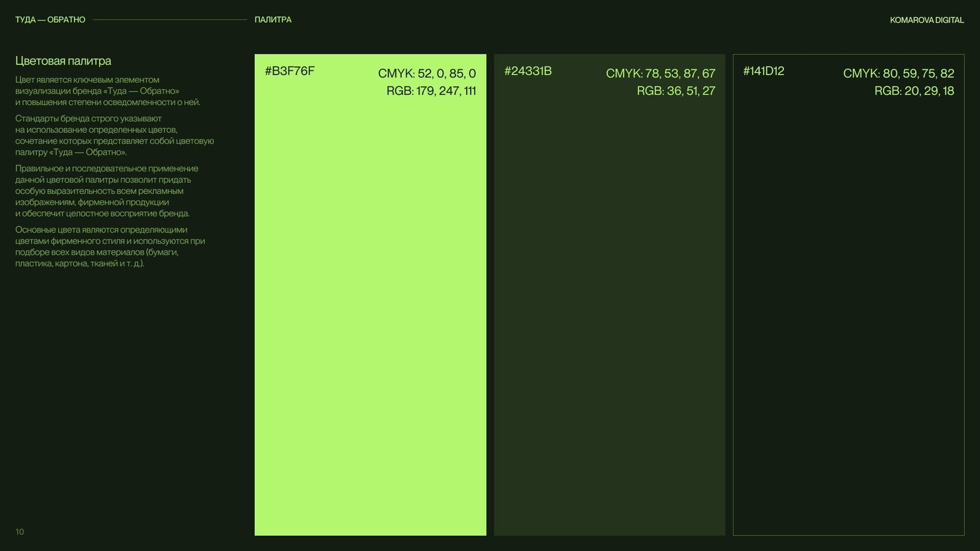The width and height of the screenshot is (980, 551).
Task: Click the CMYK: 52, 0, 85, 0 value
Action: (427, 73)
